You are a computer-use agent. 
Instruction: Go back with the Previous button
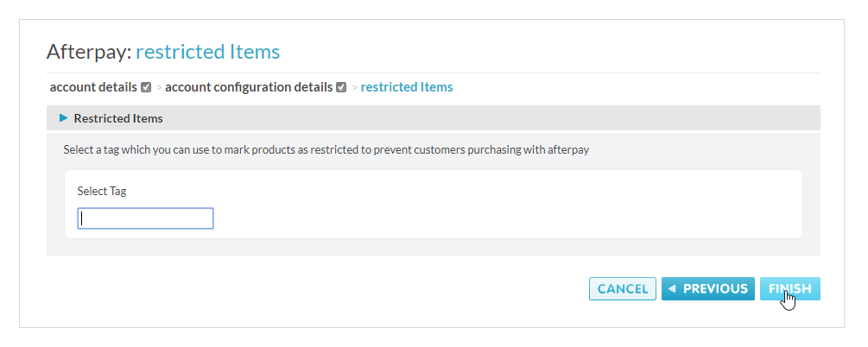707,289
